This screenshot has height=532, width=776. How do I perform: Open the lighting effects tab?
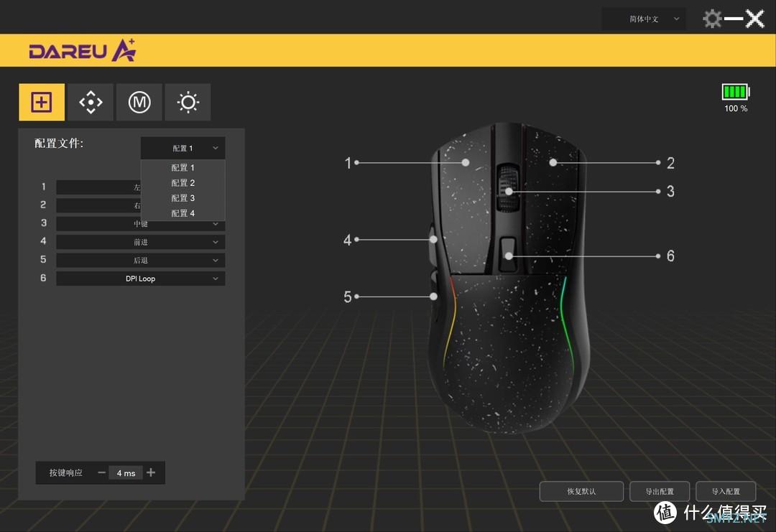(188, 103)
